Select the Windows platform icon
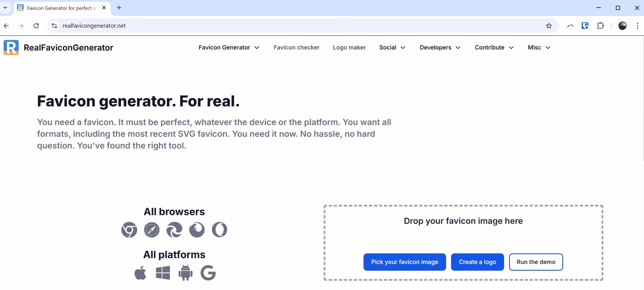This screenshot has width=644, height=290. pos(163,273)
